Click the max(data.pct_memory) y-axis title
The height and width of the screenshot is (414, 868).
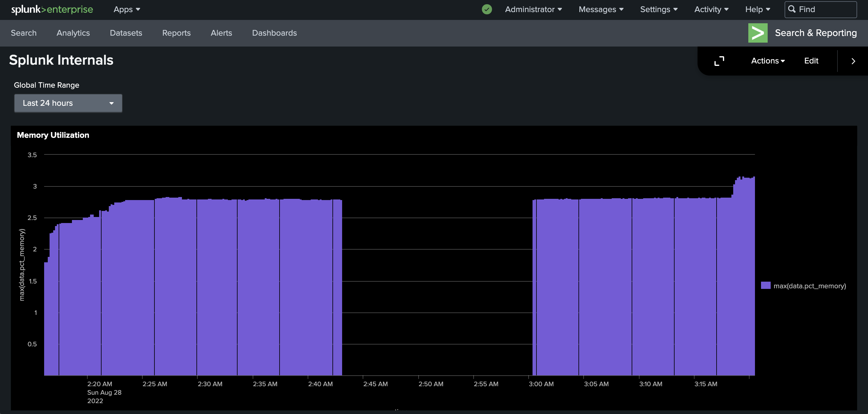(x=22, y=265)
